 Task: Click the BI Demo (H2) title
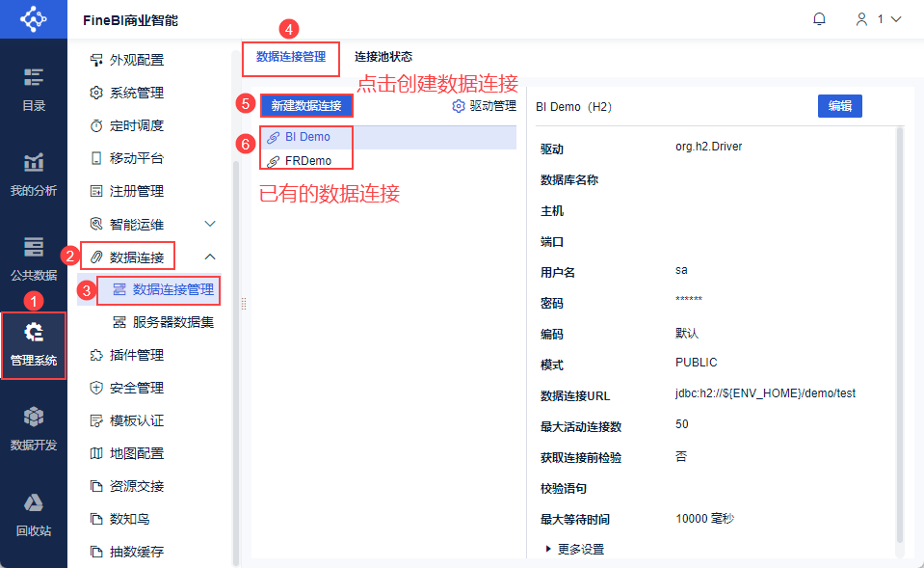pyautogui.click(x=573, y=107)
